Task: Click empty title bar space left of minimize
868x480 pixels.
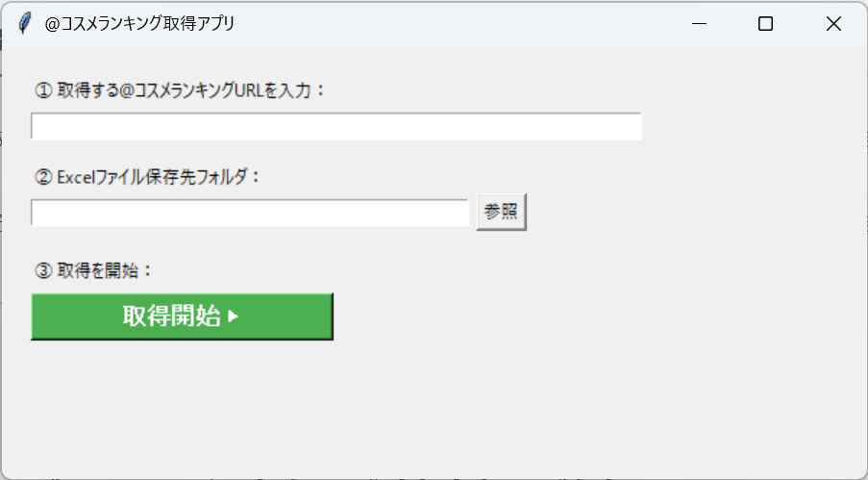Action: point(481,24)
